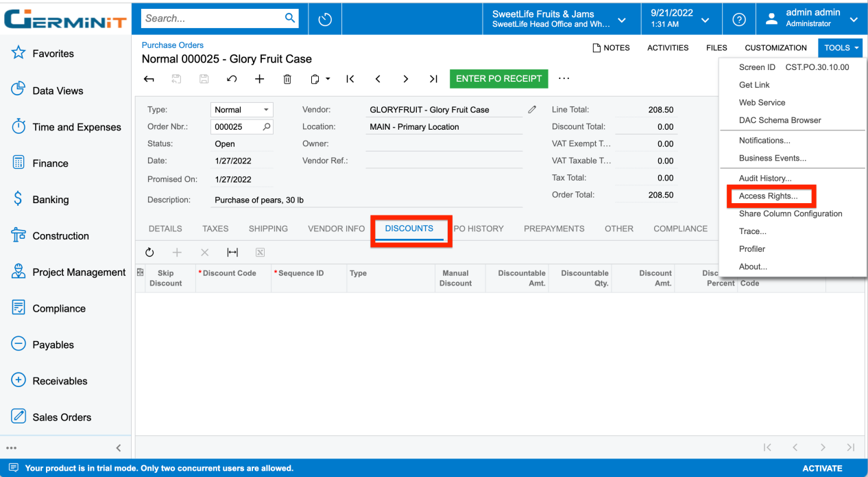Click ENTER PO RECEIPT button
Viewport: 868px width, 477px height.
499,79
